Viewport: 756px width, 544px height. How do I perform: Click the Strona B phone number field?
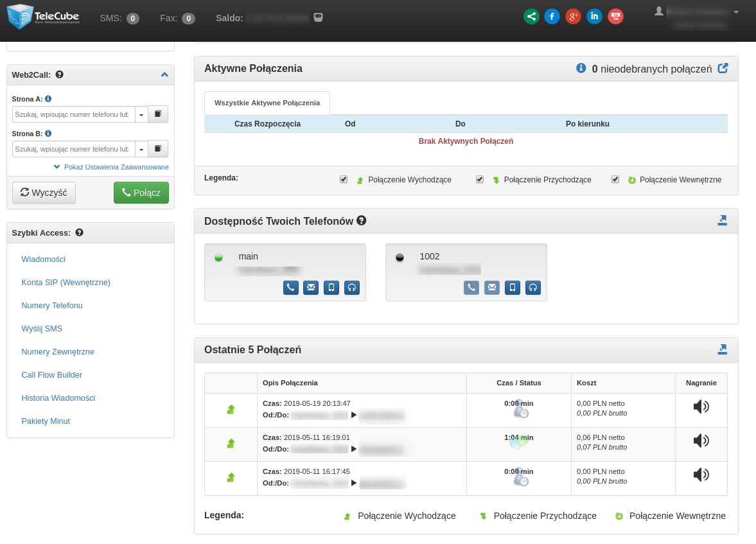[x=73, y=149]
